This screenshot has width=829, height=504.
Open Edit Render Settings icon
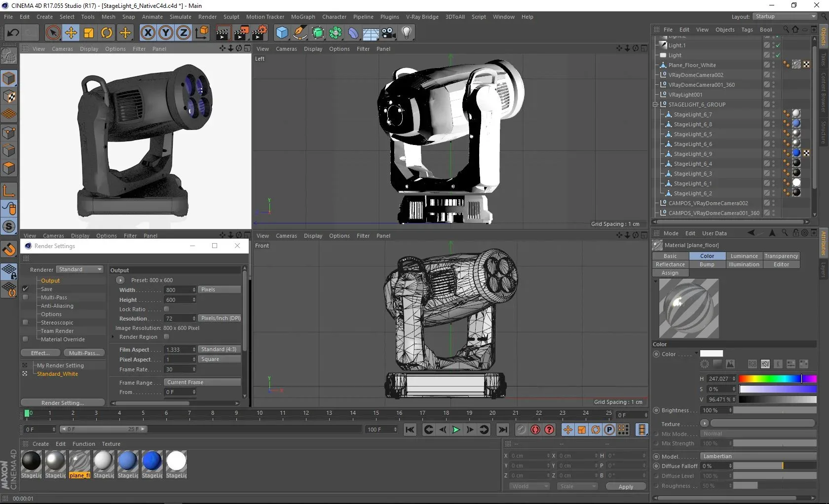260,33
